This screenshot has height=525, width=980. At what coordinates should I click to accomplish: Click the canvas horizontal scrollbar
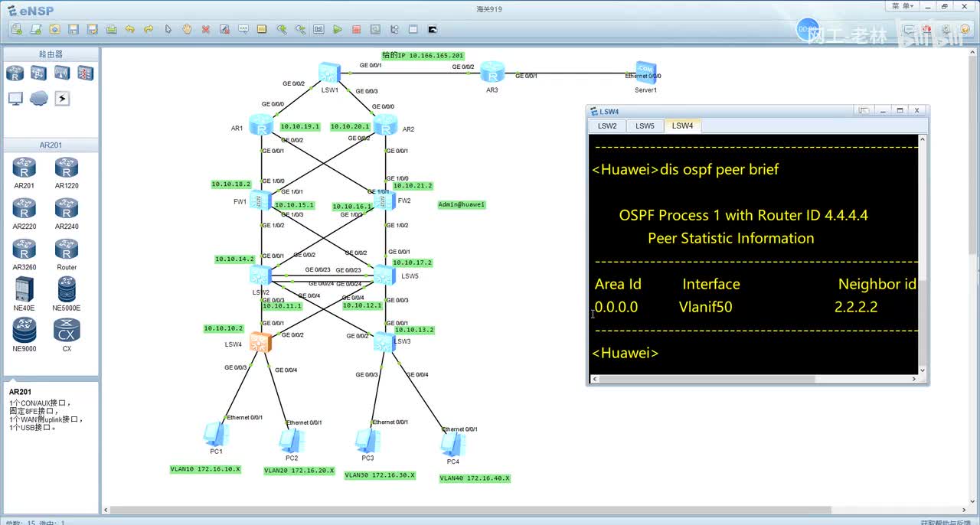(536, 510)
